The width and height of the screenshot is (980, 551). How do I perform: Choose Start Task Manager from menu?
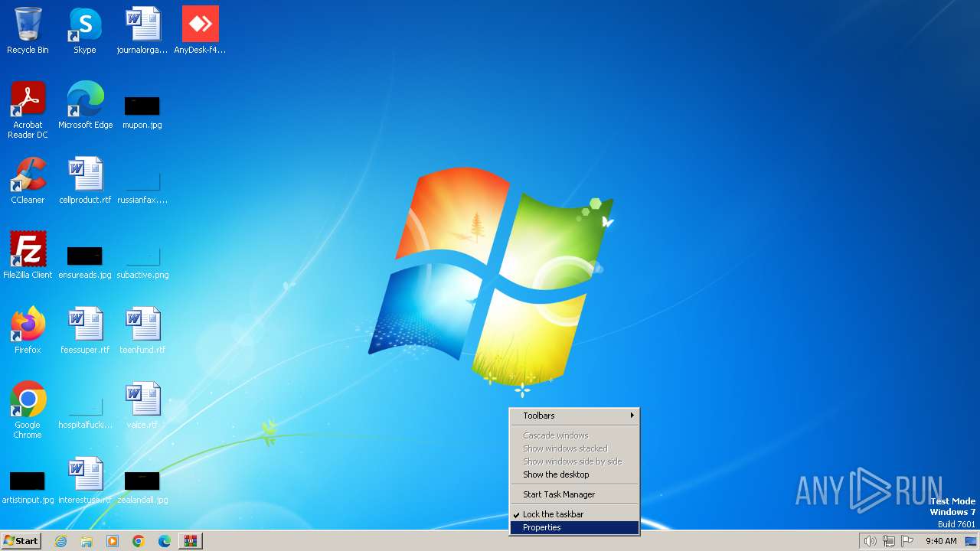click(574, 494)
